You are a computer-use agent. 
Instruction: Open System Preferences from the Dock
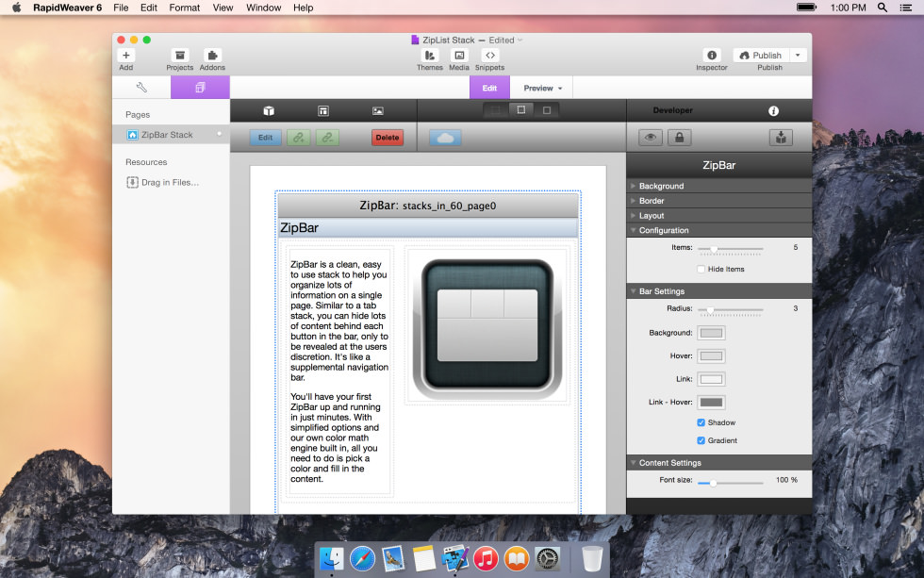coord(548,558)
